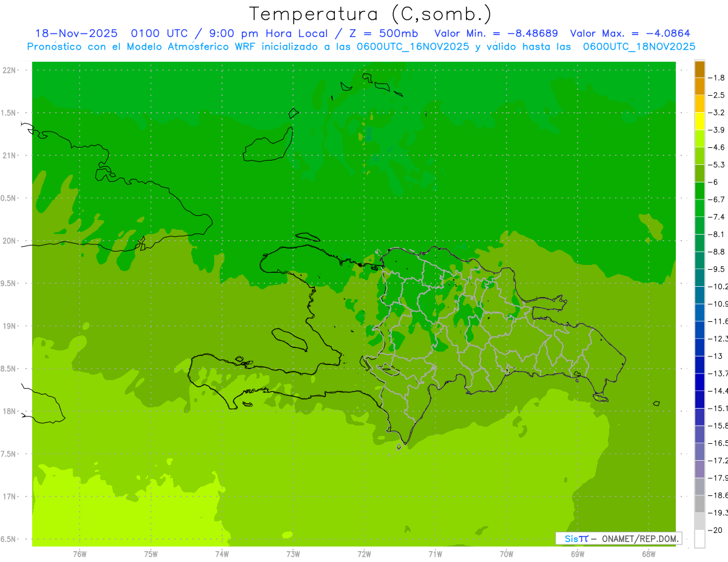
Task: Click the '-4.6' legend value
Action: [717, 147]
